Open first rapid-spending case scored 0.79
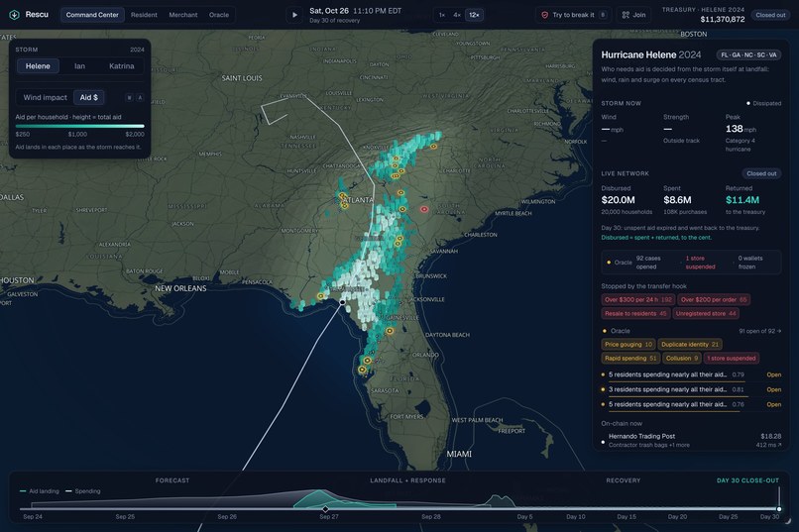Viewport: 799px width, 532px height. [691, 374]
